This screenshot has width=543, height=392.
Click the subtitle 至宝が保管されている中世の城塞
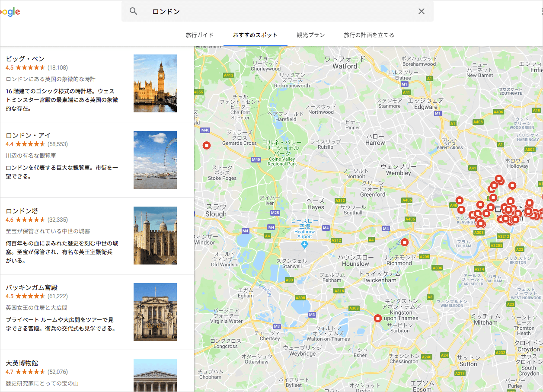(x=48, y=231)
